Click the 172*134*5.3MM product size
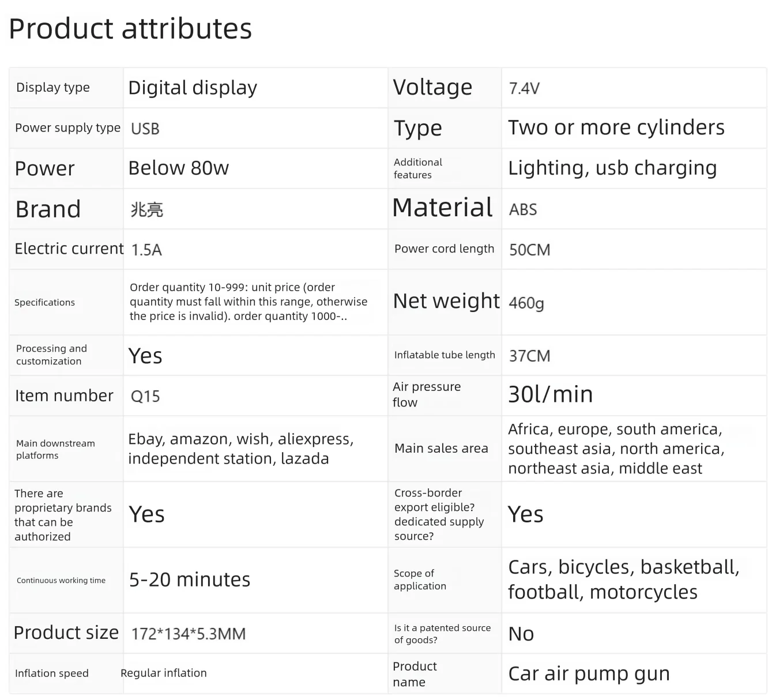This screenshot has height=700, width=768. (189, 634)
